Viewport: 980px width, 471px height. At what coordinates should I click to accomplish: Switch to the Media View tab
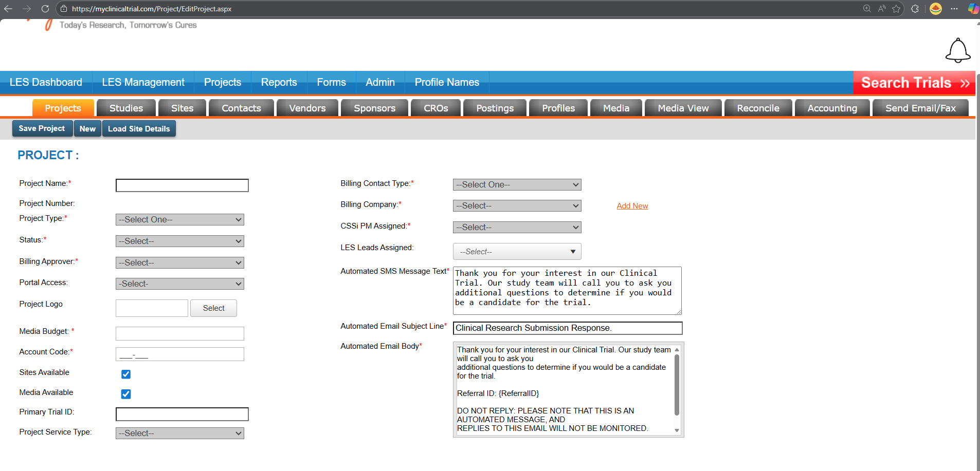(x=683, y=108)
